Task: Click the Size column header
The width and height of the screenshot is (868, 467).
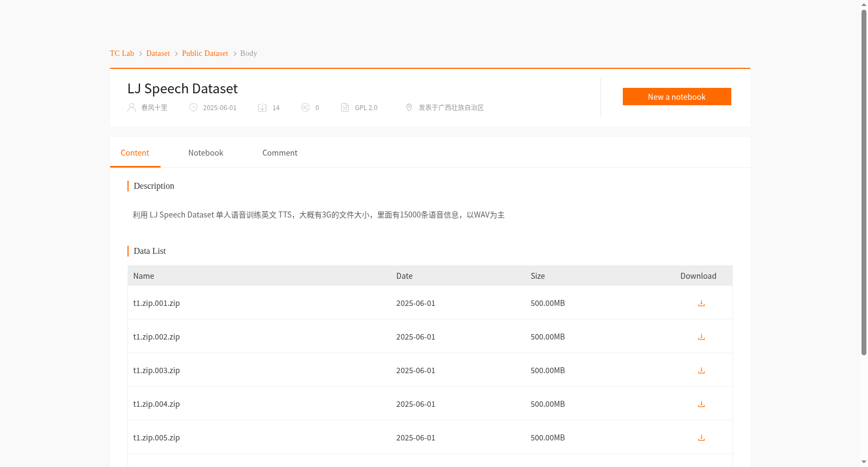Action: point(538,276)
